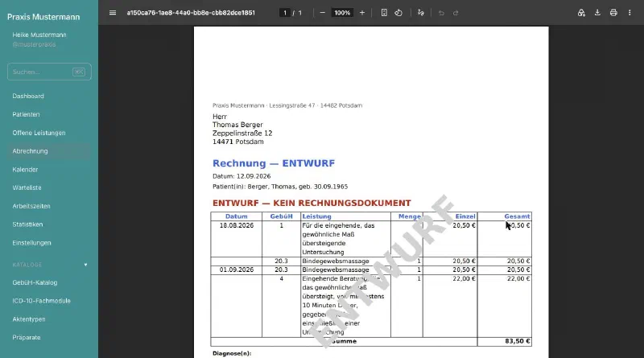Open the PDF viewer more actions menu
The width and height of the screenshot is (644, 358).
click(630, 13)
